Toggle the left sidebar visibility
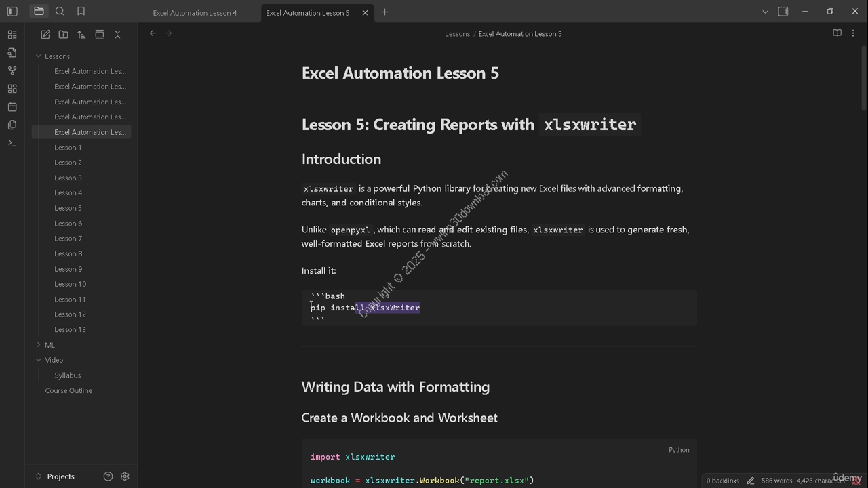The width and height of the screenshot is (868, 488). (x=12, y=12)
